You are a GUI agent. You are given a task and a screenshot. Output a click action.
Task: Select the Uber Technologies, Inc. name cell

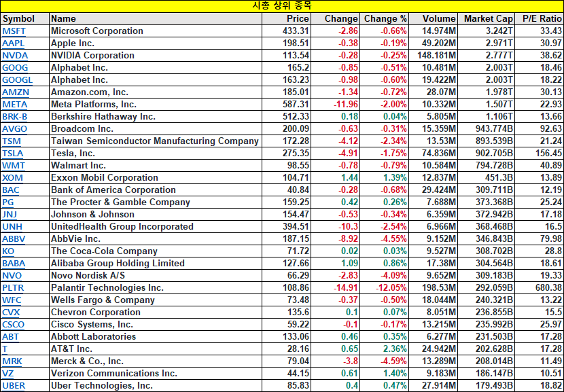[x=156, y=385]
